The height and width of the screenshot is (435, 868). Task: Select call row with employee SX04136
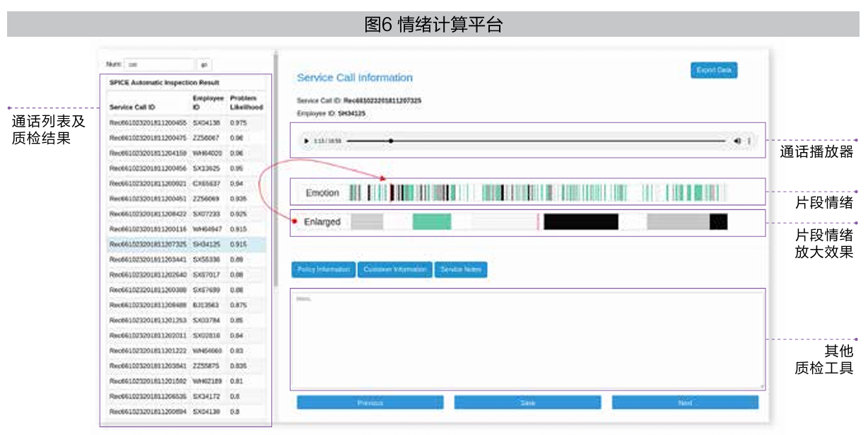(x=186, y=122)
